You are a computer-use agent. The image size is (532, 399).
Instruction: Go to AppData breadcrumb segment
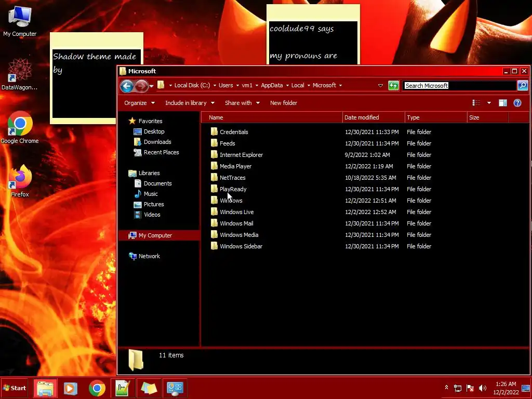click(x=272, y=85)
